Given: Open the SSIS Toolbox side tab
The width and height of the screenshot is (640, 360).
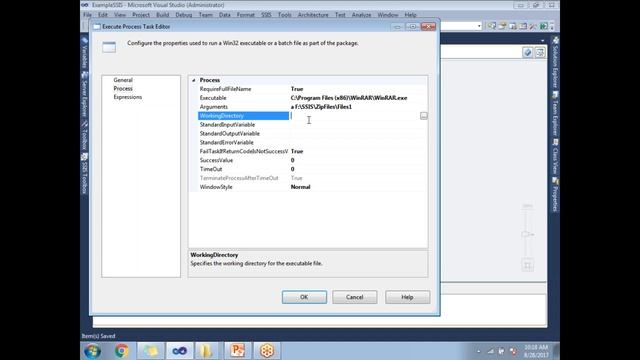Looking at the screenshot, I should (84, 173).
